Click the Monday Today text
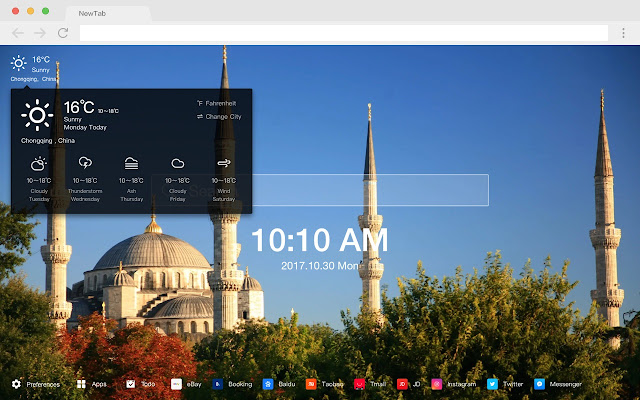This screenshot has width=640, height=400. (85, 127)
